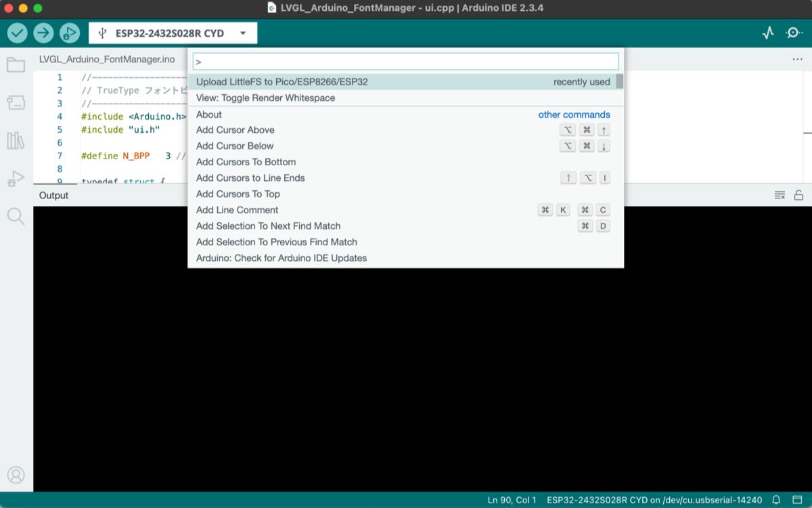Click the Output panel title
812x508 pixels.
(53, 195)
